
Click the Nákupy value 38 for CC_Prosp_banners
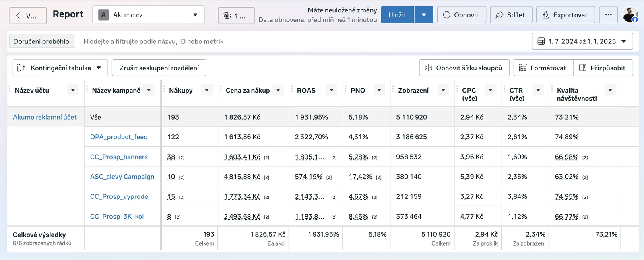click(x=171, y=157)
